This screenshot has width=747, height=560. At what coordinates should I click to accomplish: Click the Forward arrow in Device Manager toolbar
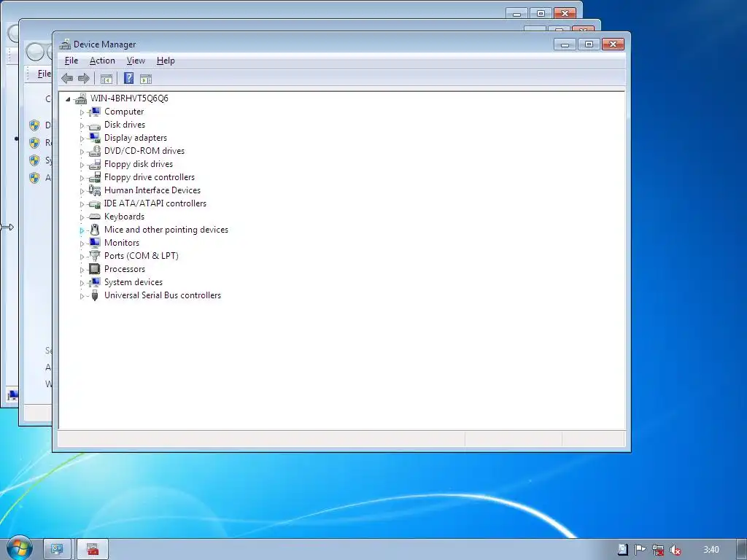[84, 79]
